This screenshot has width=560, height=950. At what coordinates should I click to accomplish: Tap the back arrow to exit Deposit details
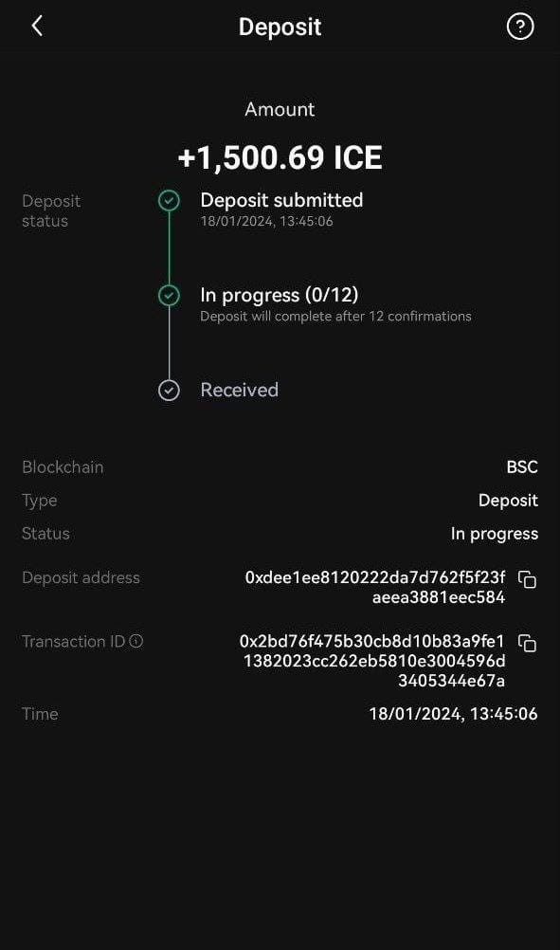point(38,26)
